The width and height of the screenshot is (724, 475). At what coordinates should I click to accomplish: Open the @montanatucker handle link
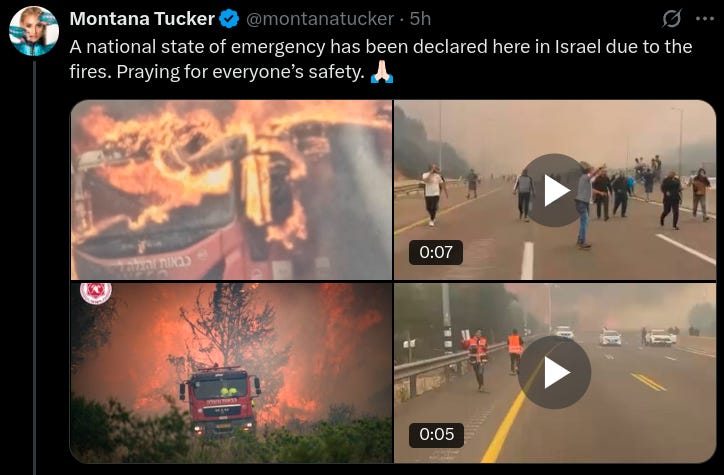click(320, 19)
